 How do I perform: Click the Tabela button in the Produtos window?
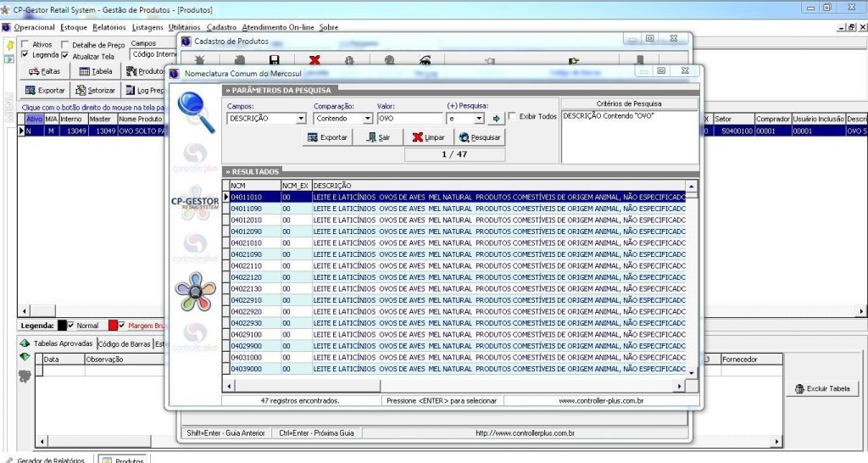(x=96, y=71)
